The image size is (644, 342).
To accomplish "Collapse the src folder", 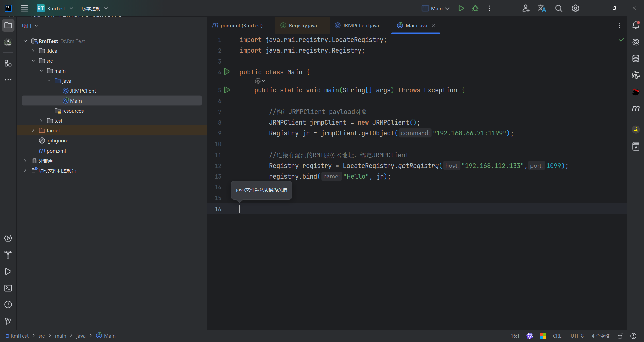I will pos(33,61).
